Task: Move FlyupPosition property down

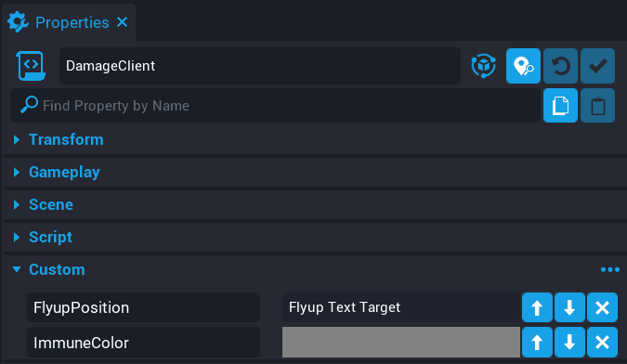Action: 569,307
